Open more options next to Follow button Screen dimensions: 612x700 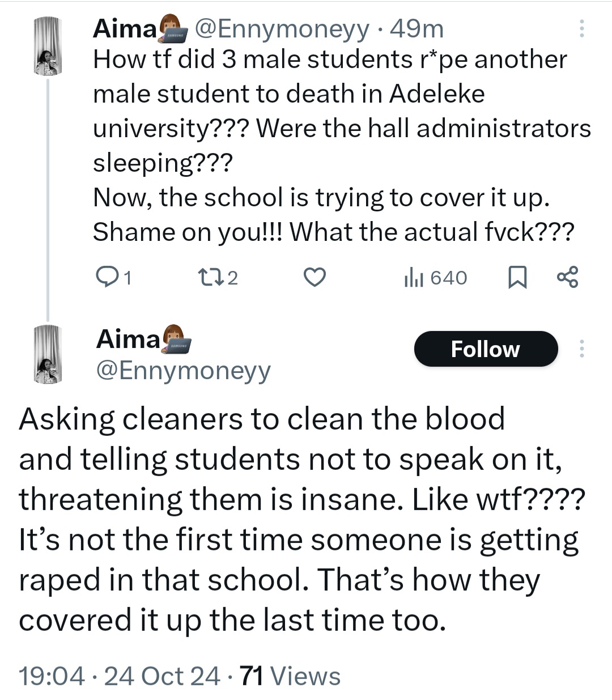pyautogui.click(x=581, y=349)
